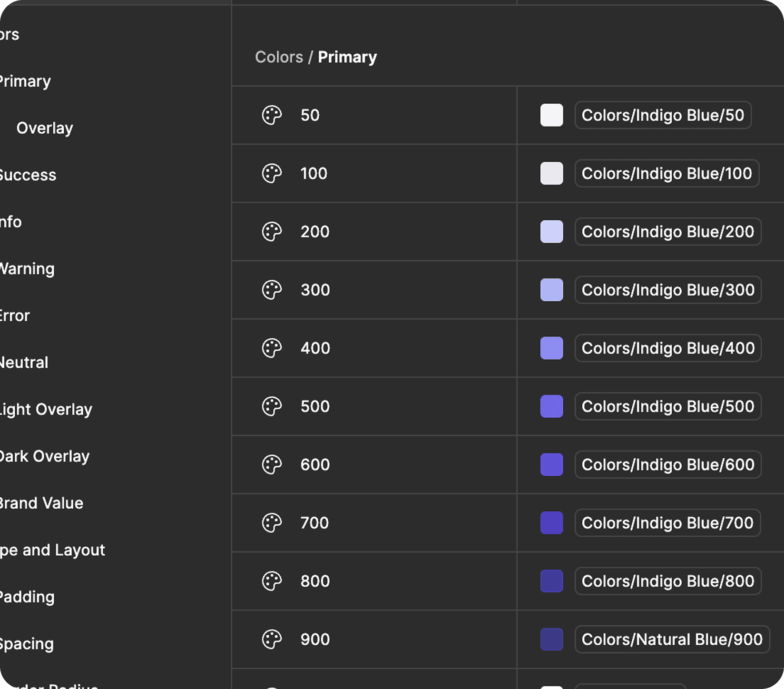Click the palette icon for variable 300
The image size is (784, 689).
pos(272,290)
